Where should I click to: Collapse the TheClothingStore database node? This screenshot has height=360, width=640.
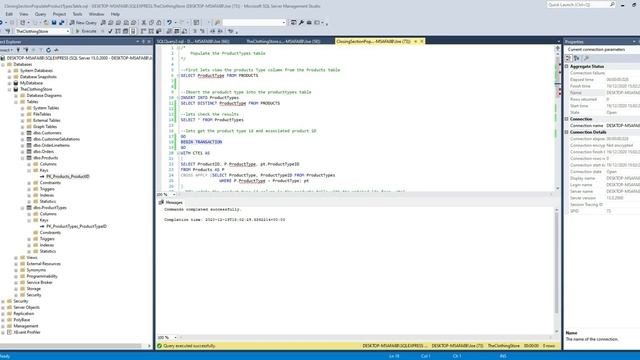tap(9, 89)
